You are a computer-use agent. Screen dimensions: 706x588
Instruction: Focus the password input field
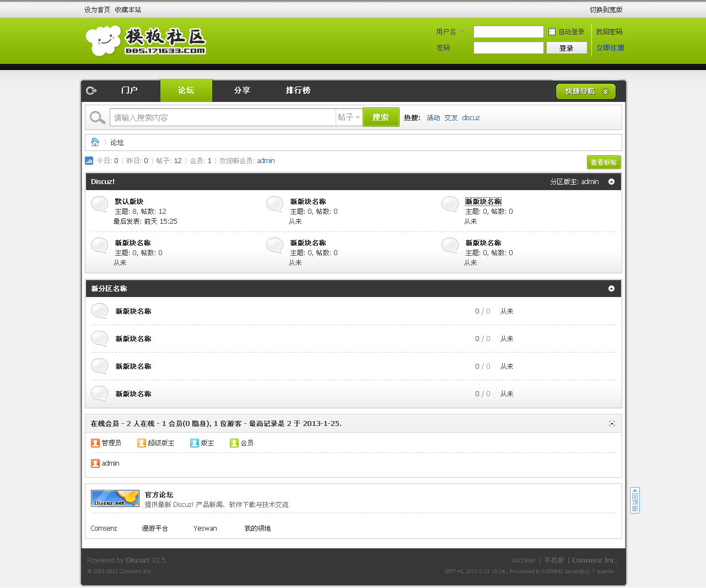pyautogui.click(x=509, y=48)
